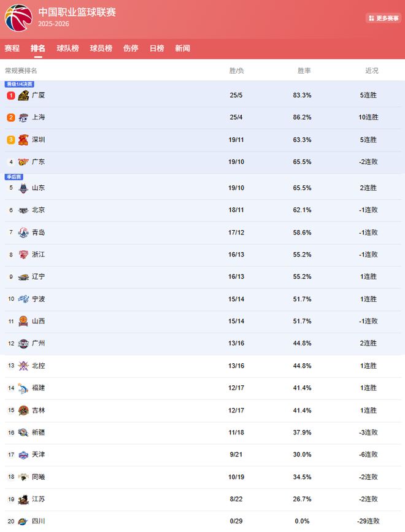Click the 青岛 team logo
This screenshot has width=405, height=532.
tap(23, 233)
